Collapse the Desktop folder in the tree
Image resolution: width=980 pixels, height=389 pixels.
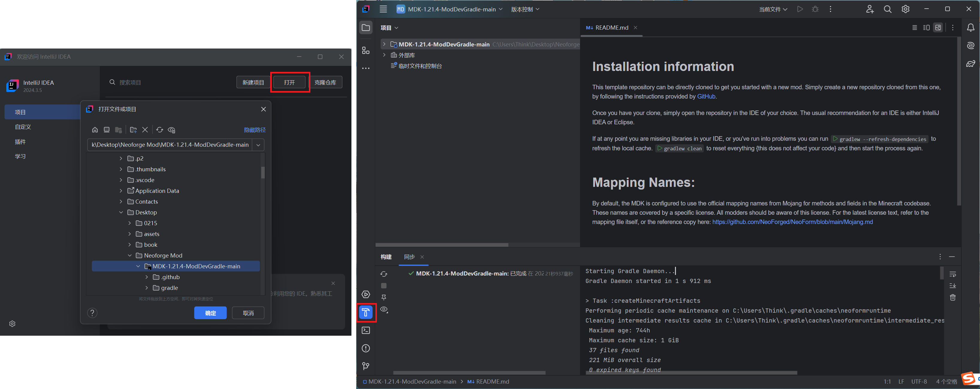click(x=121, y=212)
